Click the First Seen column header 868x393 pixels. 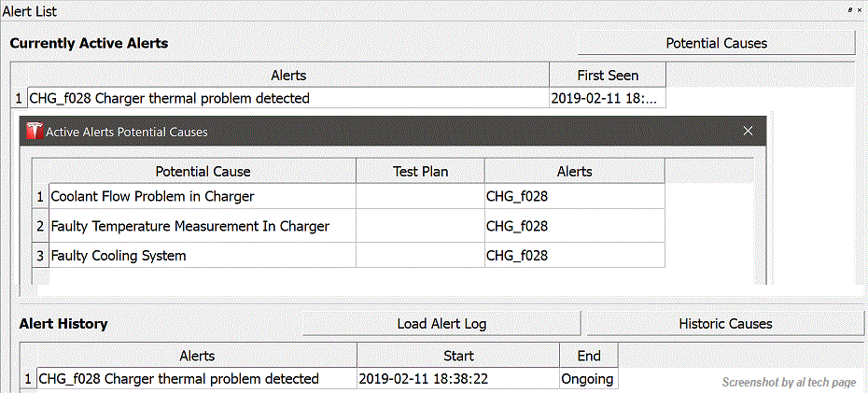[608, 76]
